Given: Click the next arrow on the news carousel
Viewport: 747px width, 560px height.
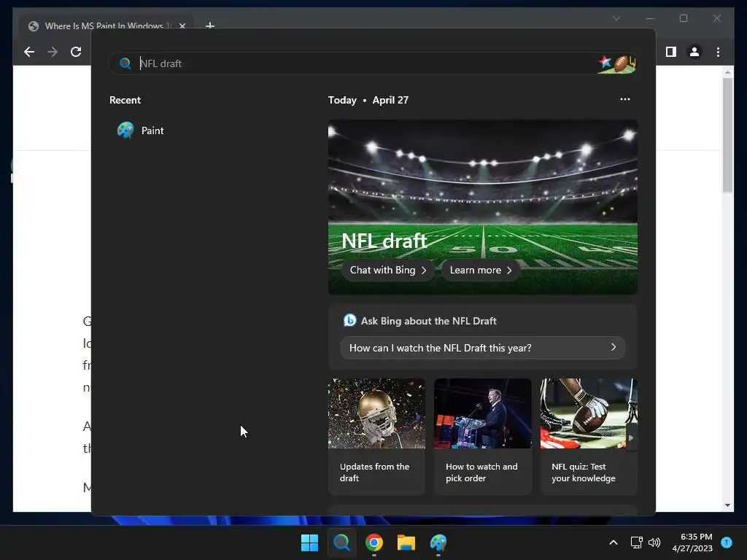Looking at the screenshot, I should click(x=631, y=438).
